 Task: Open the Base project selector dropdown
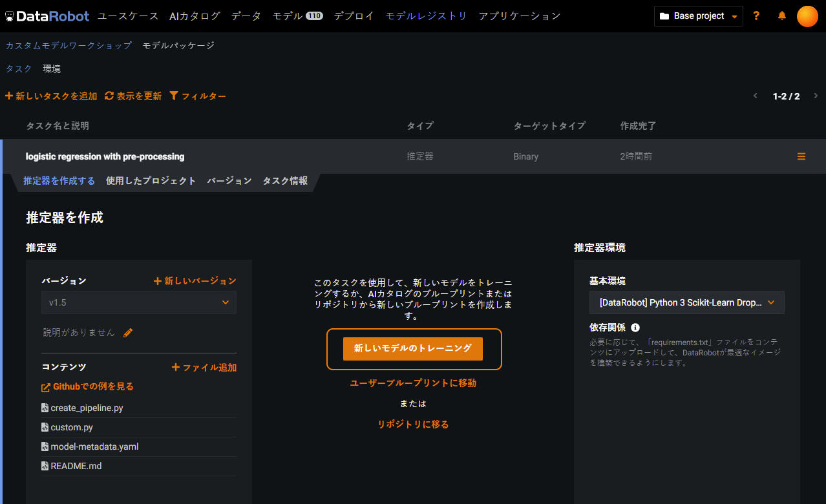[698, 16]
